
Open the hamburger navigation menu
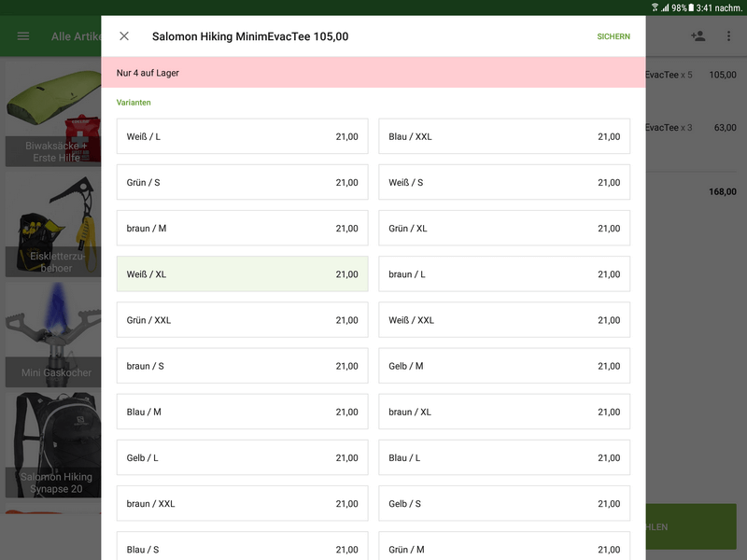click(23, 36)
